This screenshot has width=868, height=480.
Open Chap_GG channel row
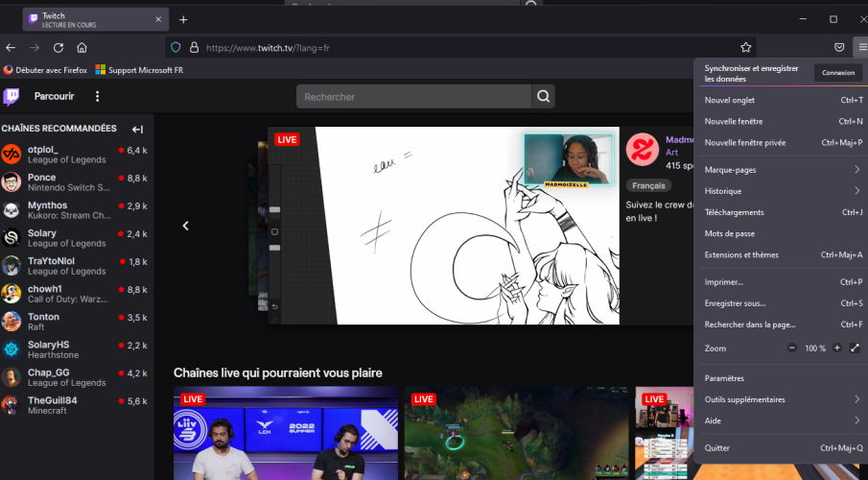coord(77,377)
